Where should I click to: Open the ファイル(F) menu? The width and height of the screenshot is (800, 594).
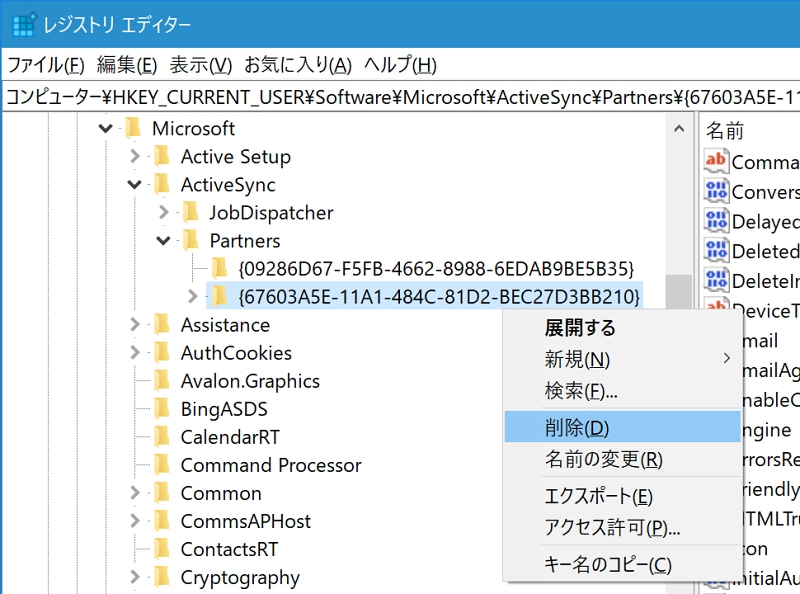pos(46,65)
